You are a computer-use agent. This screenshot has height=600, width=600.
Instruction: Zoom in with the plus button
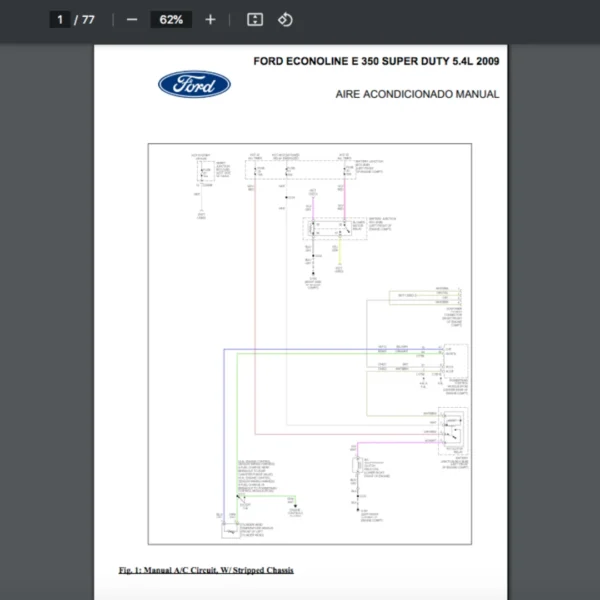[210, 20]
